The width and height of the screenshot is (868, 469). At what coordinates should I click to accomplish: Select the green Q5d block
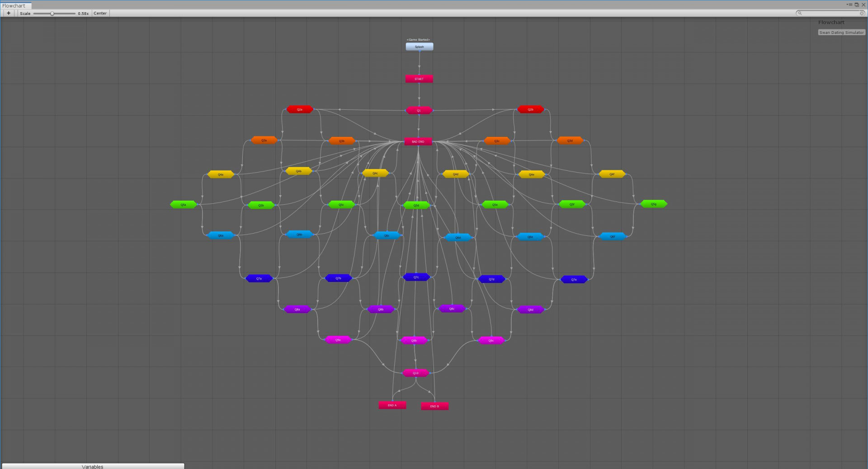(416, 205)
